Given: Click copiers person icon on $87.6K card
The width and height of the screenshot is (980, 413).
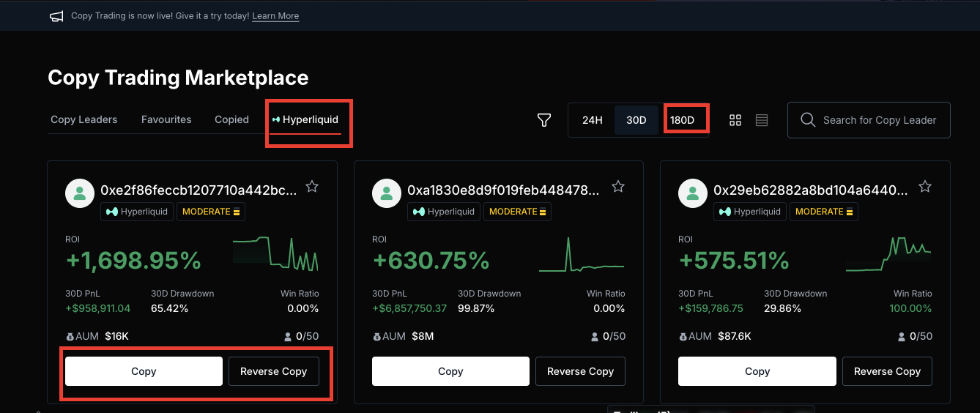Looking at the screenshot, I should pos(902,337).
